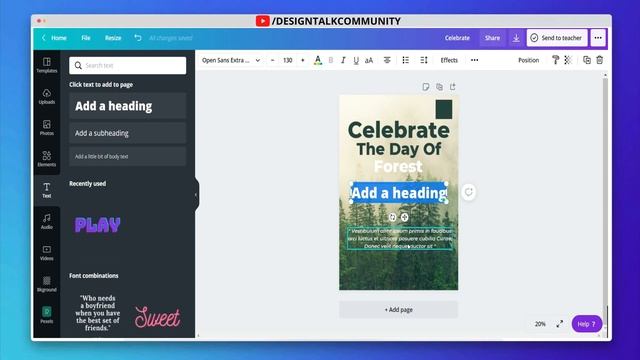Increase font size with plus button

(x=302, y=60)
